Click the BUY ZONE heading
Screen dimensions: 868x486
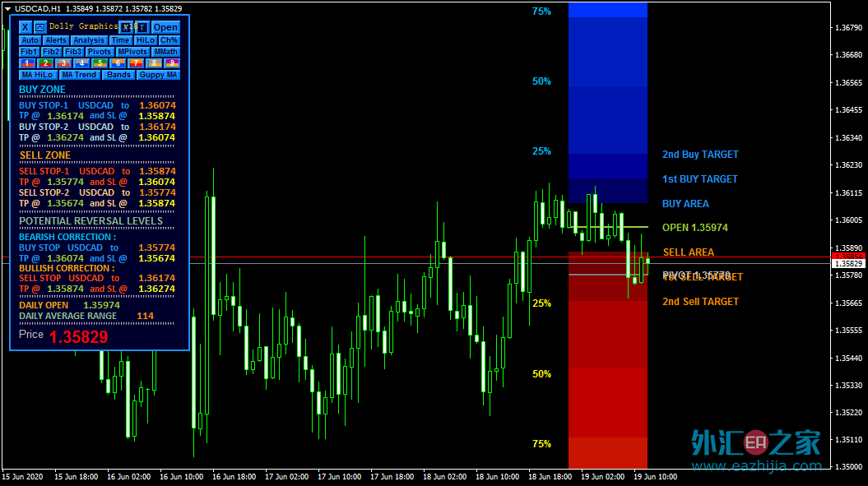42,90
